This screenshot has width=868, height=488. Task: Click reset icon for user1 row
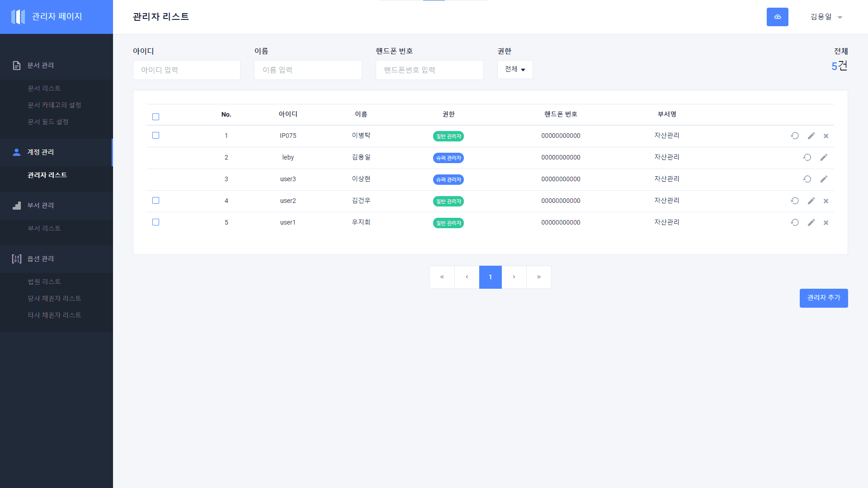point(795,222)
